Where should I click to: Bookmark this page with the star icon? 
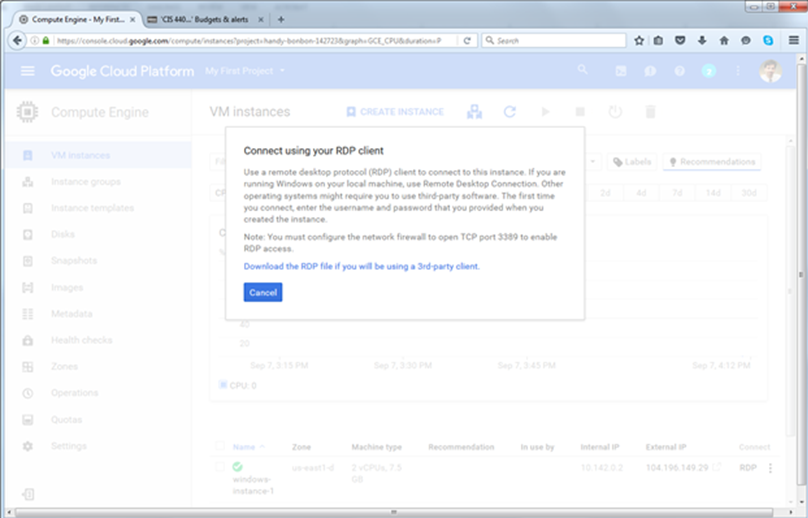pos(639,40)
